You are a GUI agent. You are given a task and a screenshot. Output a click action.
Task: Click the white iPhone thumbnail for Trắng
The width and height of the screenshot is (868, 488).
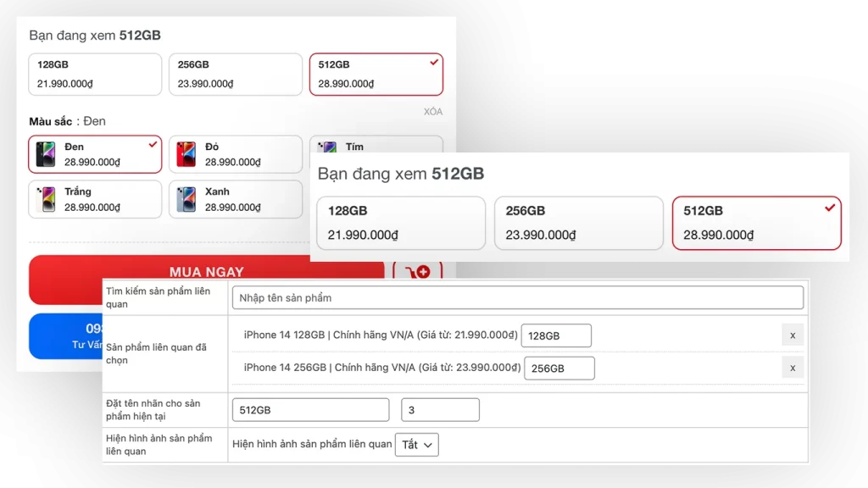coord(46,199)
